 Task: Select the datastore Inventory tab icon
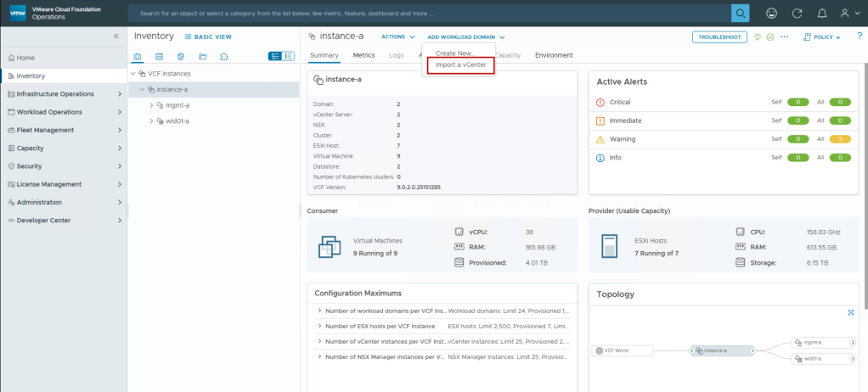[160, 56]
